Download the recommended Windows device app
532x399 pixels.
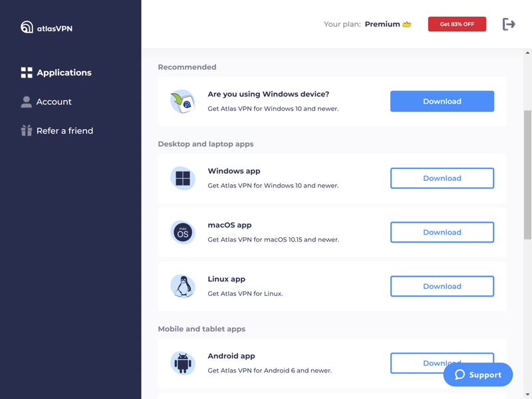click(442, 101)
